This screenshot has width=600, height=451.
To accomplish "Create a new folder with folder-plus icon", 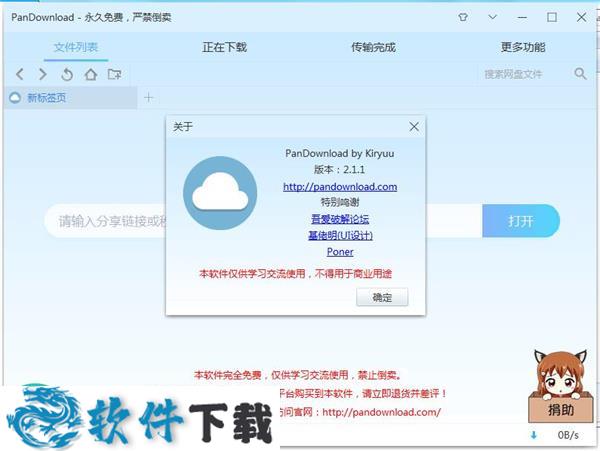I will (114, 74).
